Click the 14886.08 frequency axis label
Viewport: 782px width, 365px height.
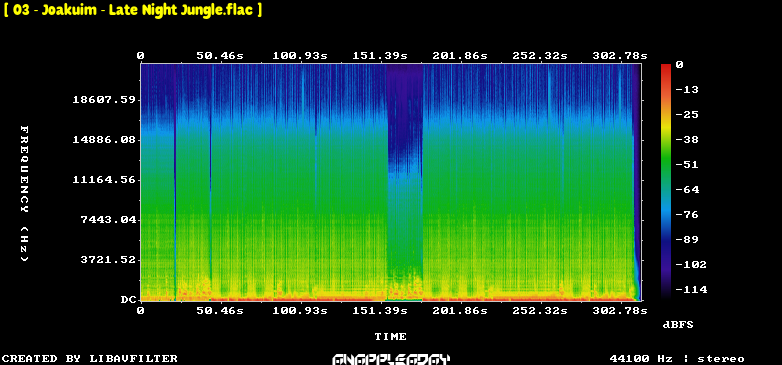point(104,140)
